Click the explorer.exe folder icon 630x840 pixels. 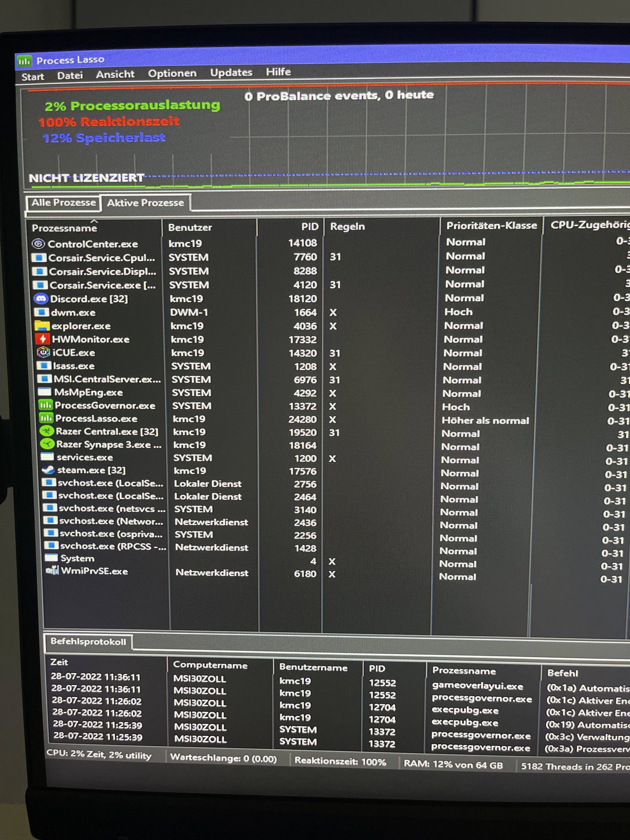42,326
